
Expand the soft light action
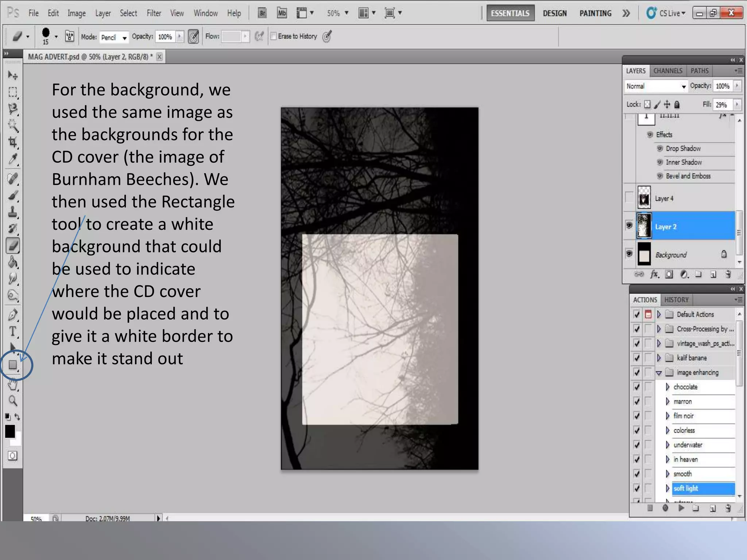coord(667,489)
